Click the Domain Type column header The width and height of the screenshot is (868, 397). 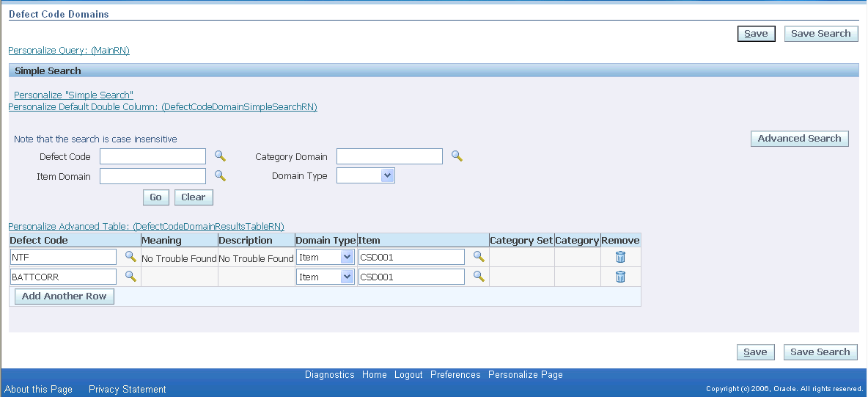tap(325, 240)
